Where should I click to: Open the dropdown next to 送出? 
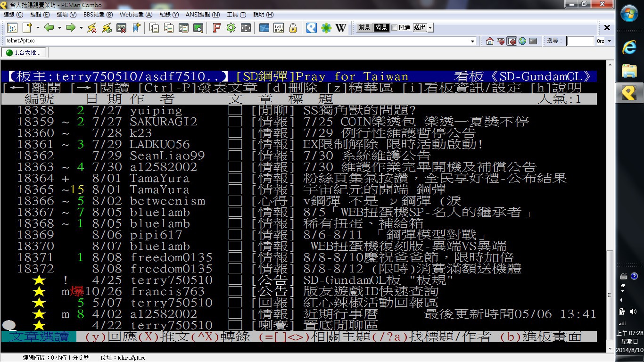430,27
